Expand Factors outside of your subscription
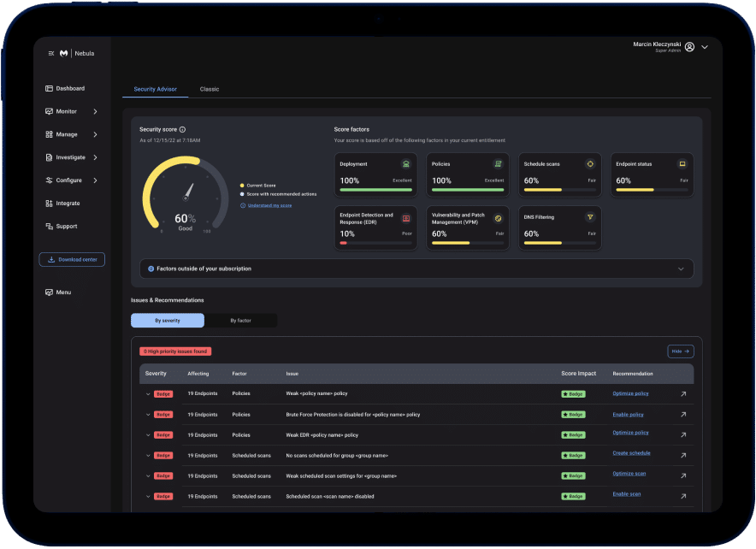756x549 pixels. pyautogui.click(x=682, y=268)
